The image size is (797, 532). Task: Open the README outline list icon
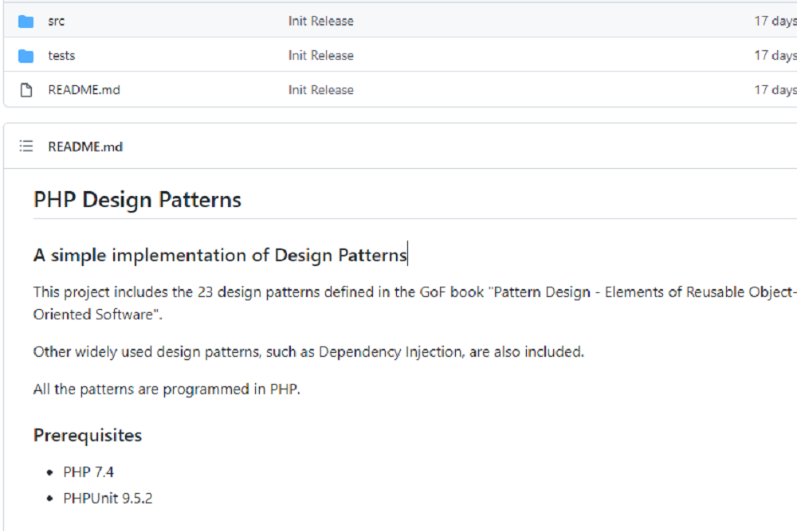[26, 147]
